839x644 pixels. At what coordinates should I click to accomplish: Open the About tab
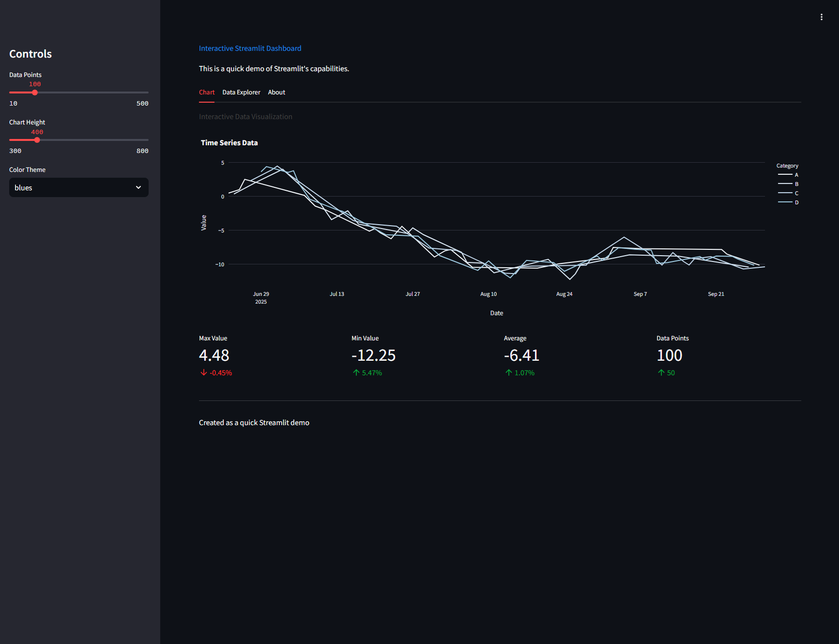click(276, 92)
